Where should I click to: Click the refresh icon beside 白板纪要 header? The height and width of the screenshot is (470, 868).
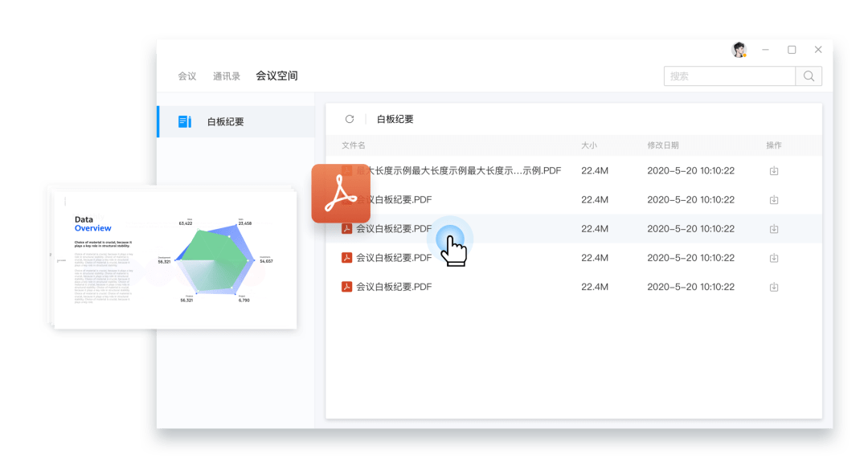[x=350, y=119]
